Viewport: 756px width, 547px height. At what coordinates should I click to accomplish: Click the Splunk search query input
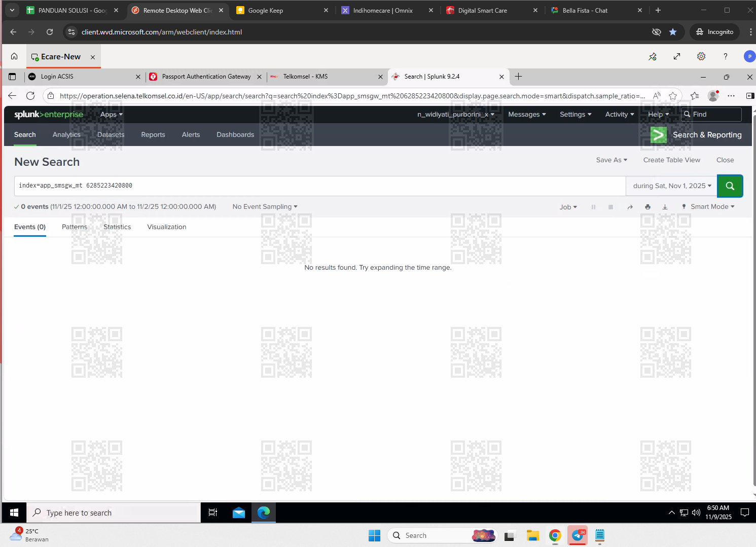pos(320,186)
